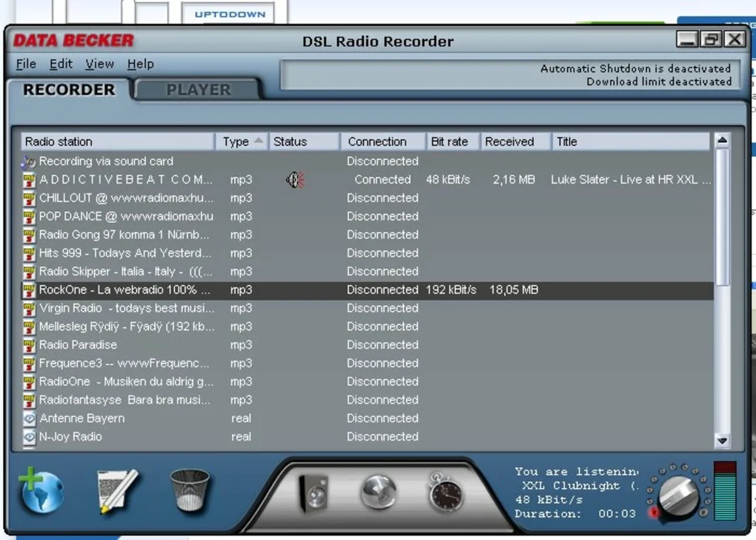Click the loudspeaker listen icon
The image size is (756, 540).
pos(314,493)
